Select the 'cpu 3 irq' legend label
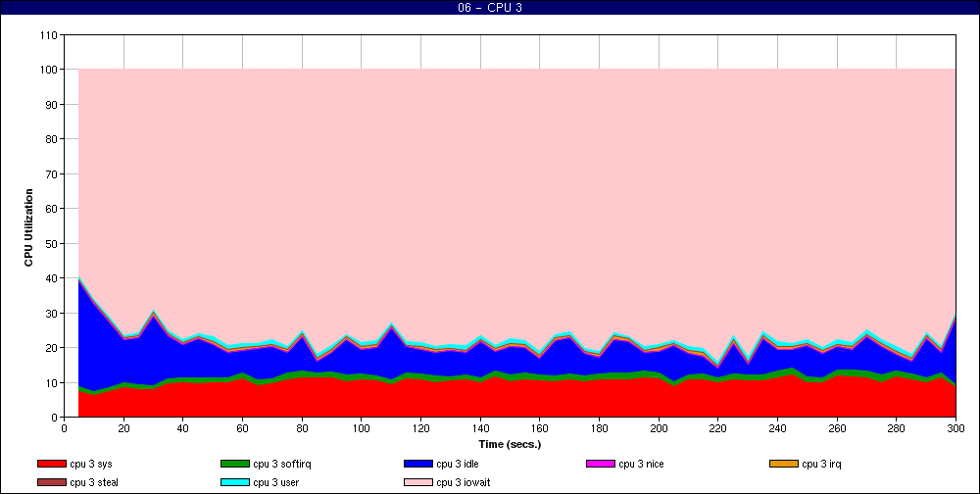The image size is (980, 494). tap(822, 464)
